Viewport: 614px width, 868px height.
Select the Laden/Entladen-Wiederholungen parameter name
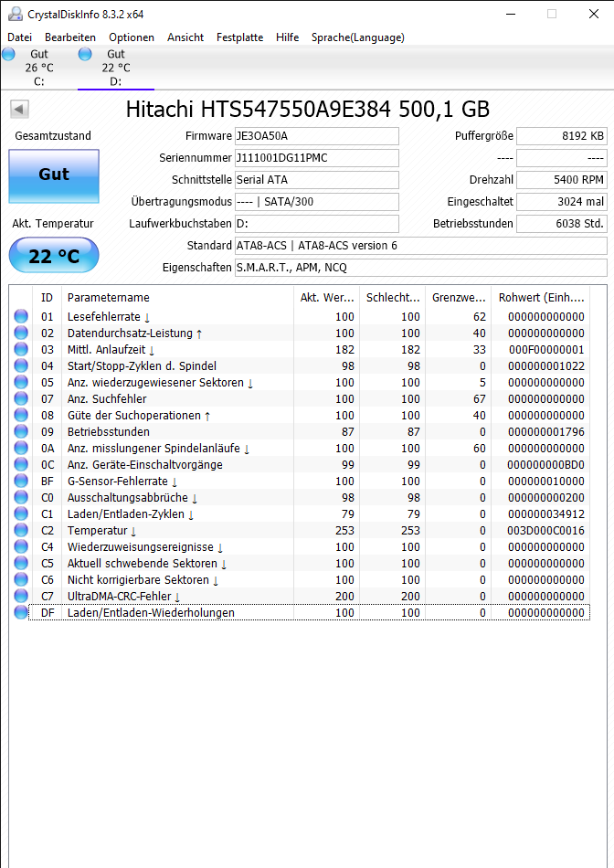point(151,613)
